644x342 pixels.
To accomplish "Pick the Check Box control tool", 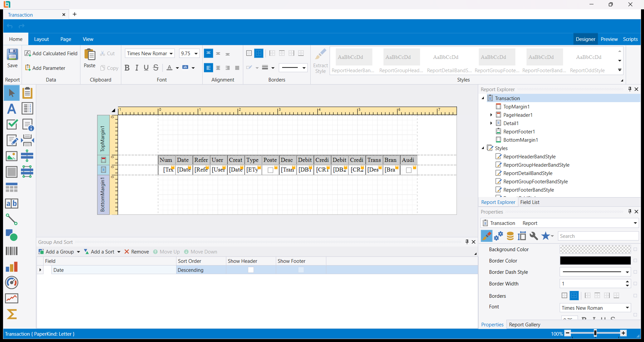I will coord(12,124).
